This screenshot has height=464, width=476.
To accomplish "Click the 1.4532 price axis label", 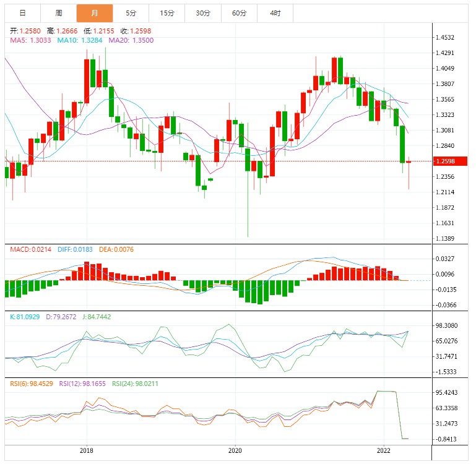I will (x=445, y=38).
